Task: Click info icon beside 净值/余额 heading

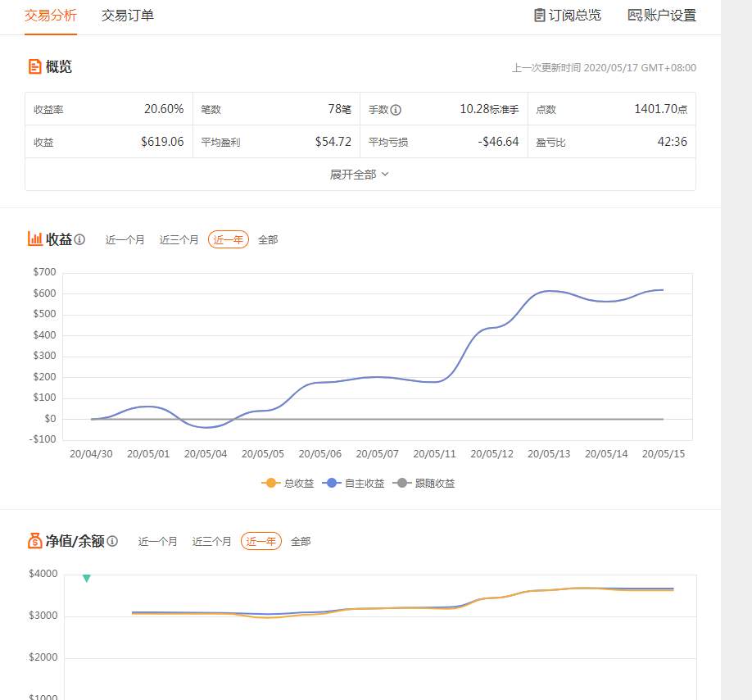Action: 113,541
